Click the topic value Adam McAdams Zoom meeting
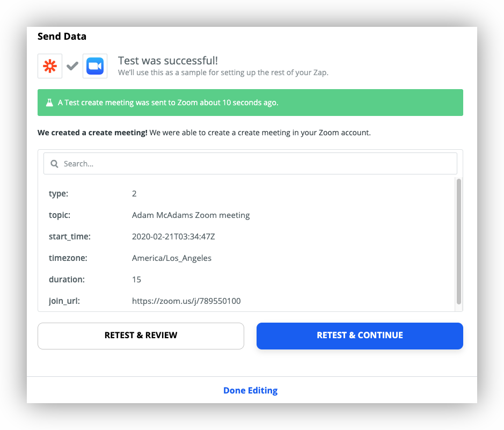Screen dimensions: 504x430 click(191, 215)
